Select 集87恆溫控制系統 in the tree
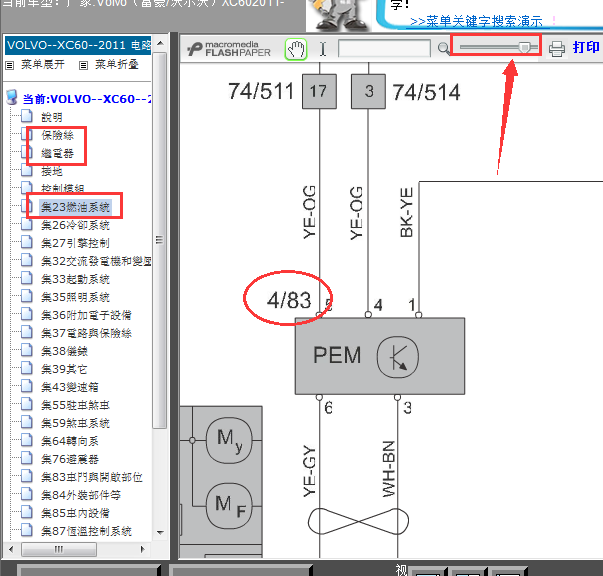This screenshot has height=576, width=603. (x=86, y=531)
